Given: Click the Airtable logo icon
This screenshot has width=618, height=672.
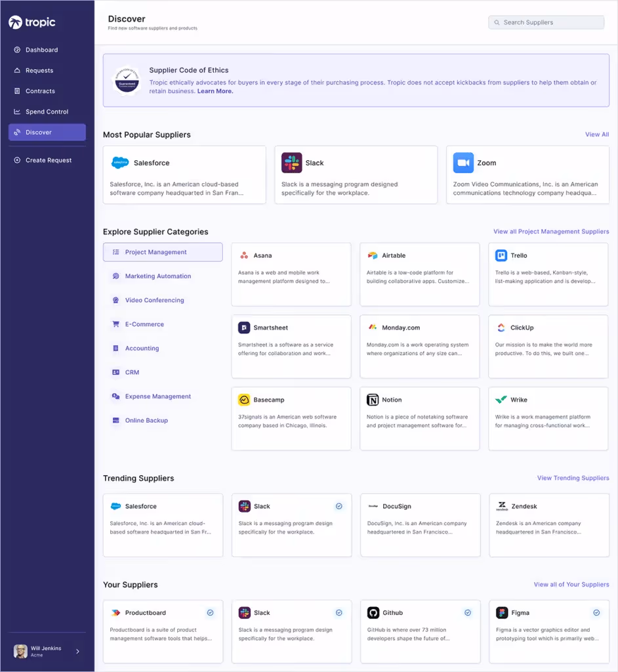Looking at the screenshot, I should pyautogui.click(x=373, y=255).
